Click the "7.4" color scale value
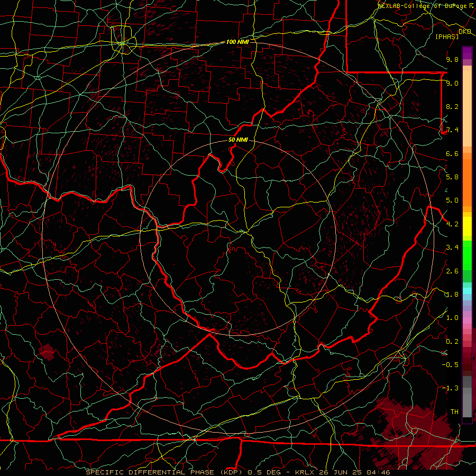This screenshot has width=476, height=476. coord(452,130)
